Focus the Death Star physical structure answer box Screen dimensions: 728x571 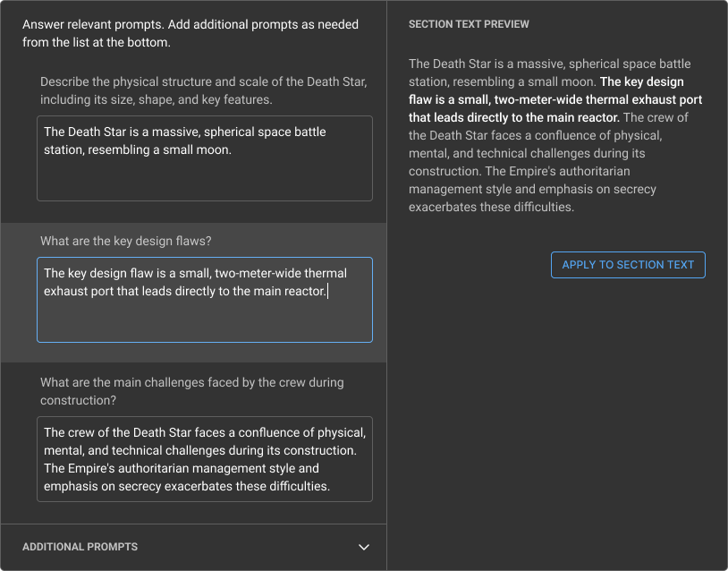pos(205,158)
